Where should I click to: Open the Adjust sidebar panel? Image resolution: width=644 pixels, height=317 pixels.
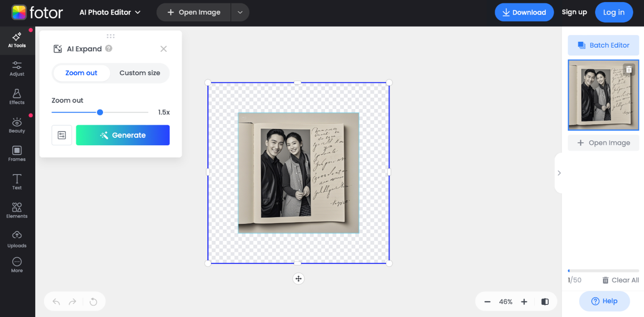click(17, 68)
